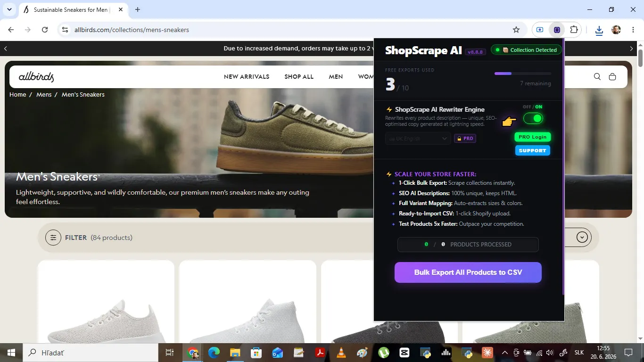Open Microsoft Store from the taskbar
Image resolution: width=644 pixels, height=362 pixels.
point(256,353)
